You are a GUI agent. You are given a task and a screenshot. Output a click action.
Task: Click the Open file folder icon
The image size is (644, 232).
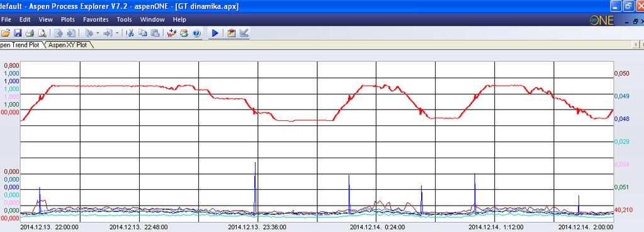(x=5, y=33)
